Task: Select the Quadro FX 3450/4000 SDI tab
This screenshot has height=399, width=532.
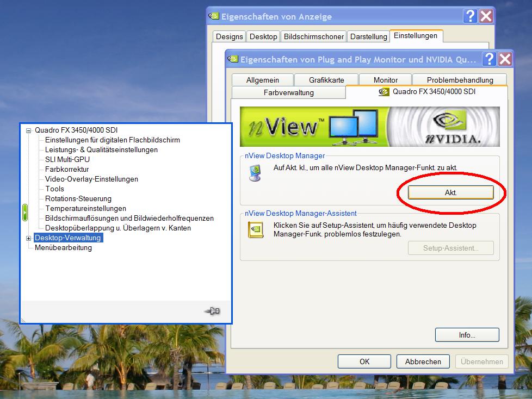Action: pyautogui.click(x=427, y=91)
